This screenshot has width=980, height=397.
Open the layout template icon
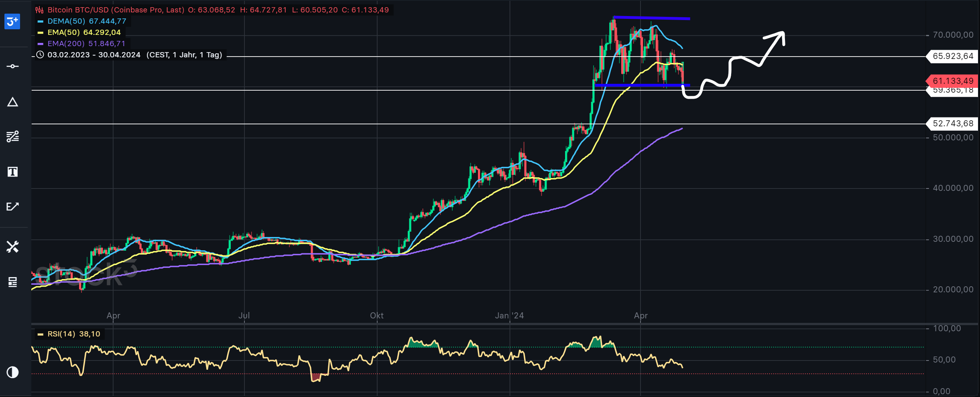12,282
